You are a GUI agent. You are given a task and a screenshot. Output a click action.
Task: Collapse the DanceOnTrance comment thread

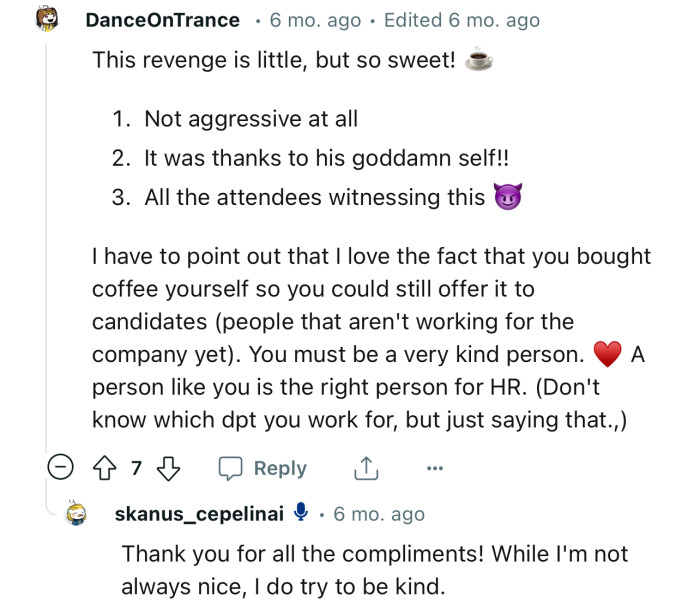tap(62, 468)
